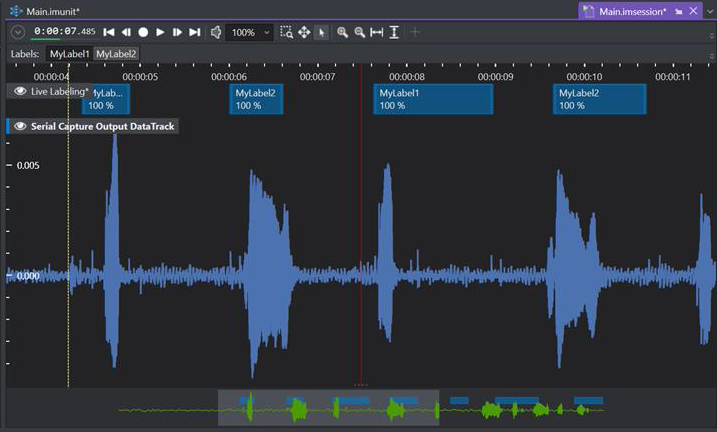Fit timeline horizontally to width
Image resolution: width=717 pixels, height=432 pixels.
[x=377, y=32]
